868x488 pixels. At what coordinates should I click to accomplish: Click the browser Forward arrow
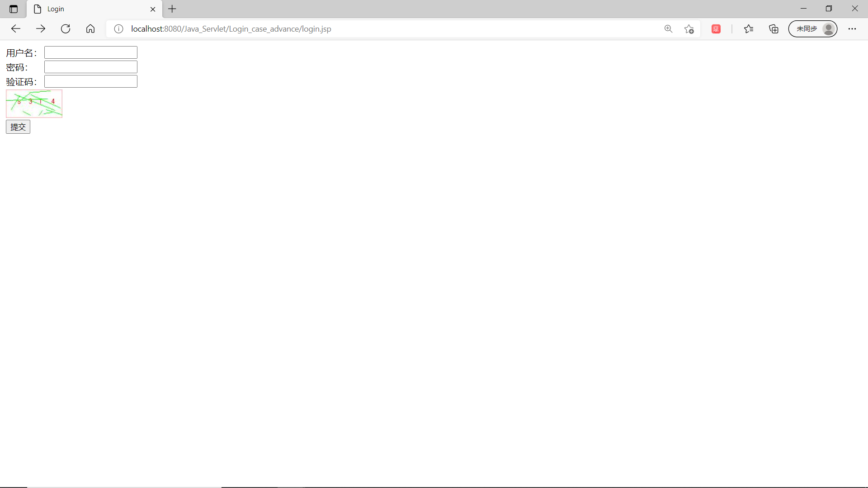tap(41, 29)
